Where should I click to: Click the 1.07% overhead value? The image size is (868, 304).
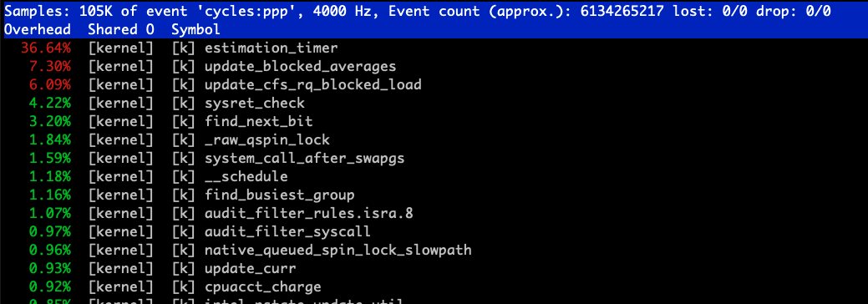pos(50,213)
